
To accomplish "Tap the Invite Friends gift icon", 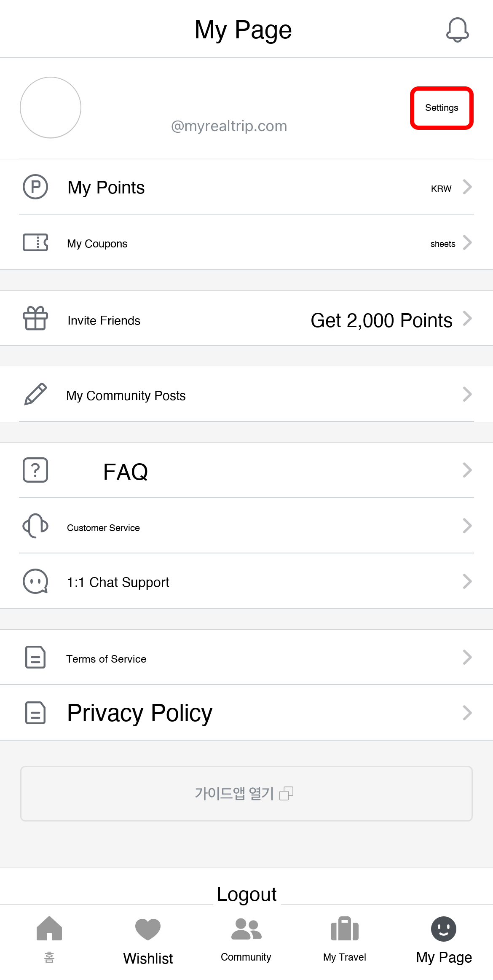I will click(35, 318).
